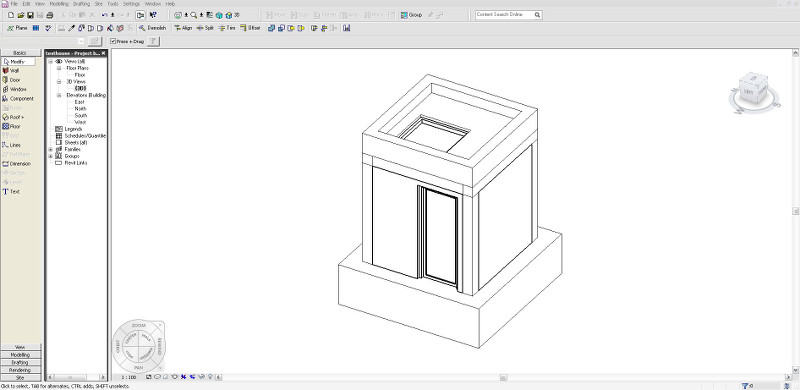Select the Dimension tool
Viewport: 800px width, 390px height.
coord(17,164)
